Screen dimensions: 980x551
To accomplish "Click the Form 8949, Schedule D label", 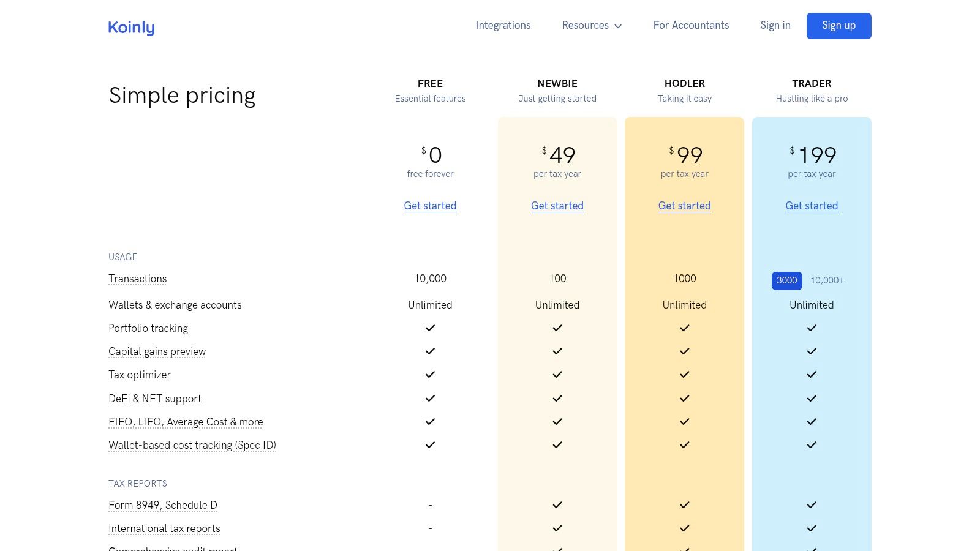I will (x=163, y=505).
